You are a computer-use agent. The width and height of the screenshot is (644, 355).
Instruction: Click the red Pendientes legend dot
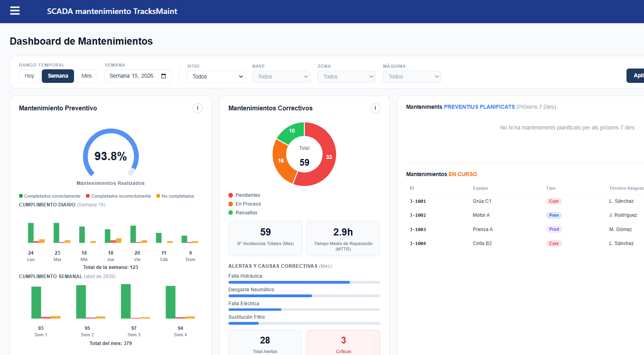[x=231, y=195]
